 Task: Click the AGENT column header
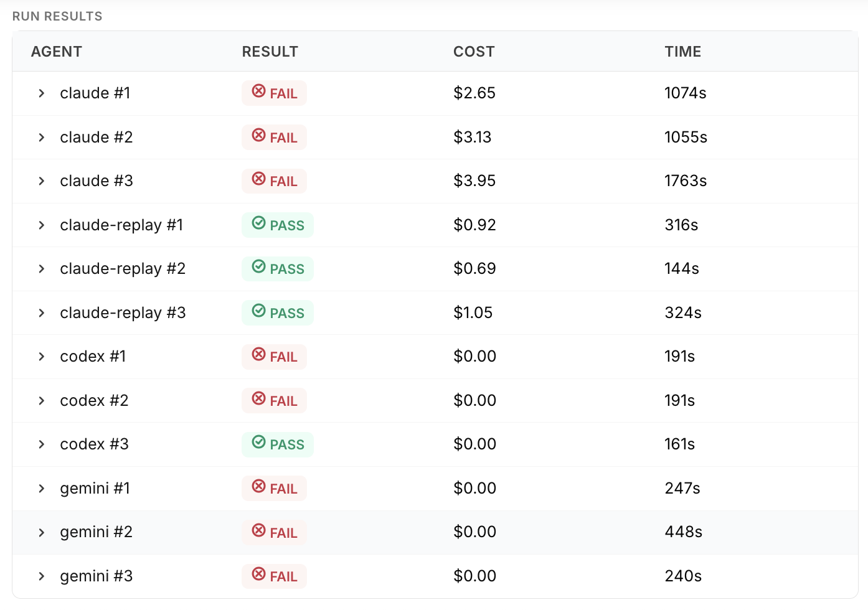(x=57, y=52)
